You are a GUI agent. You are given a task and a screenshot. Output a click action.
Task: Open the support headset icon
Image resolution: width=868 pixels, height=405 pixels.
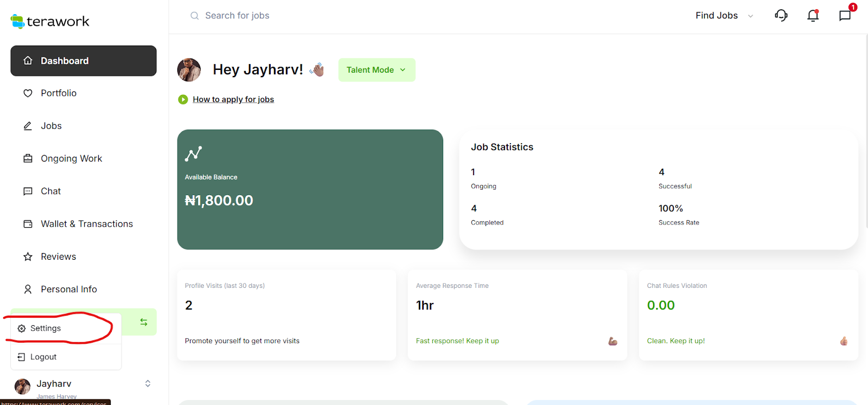point(781,15)
